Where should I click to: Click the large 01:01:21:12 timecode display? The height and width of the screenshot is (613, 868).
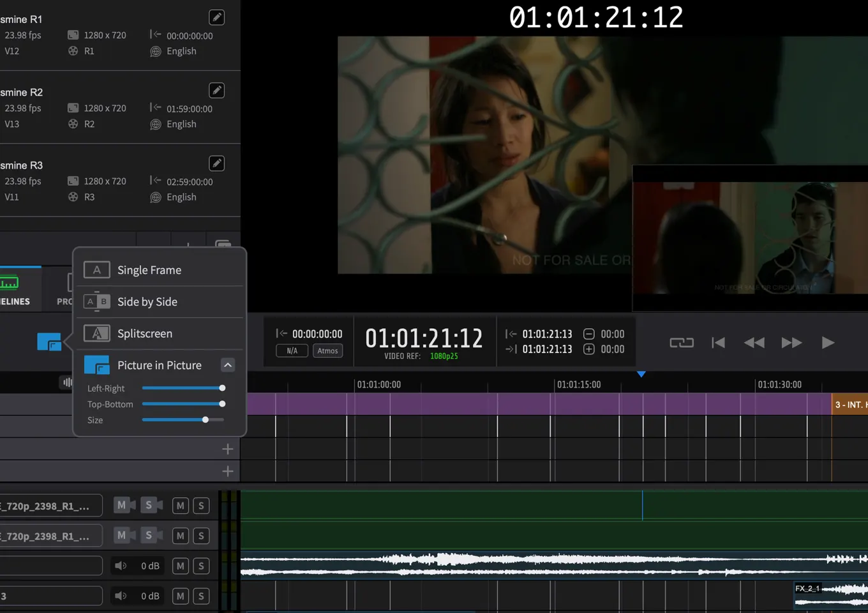click(x=424, y=338)
